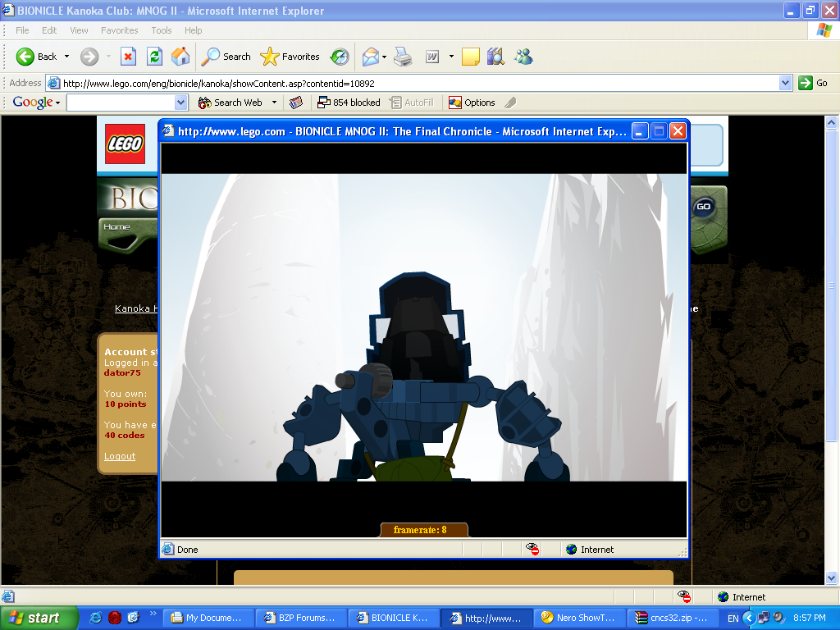Open the Favorites pane

290,57
